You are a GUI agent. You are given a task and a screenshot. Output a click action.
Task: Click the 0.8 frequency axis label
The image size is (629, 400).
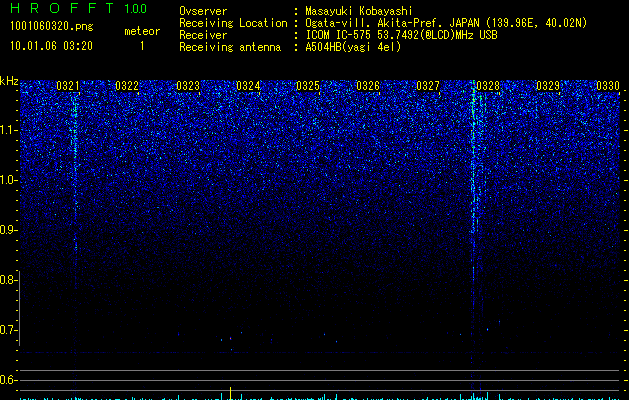point(8,280)
